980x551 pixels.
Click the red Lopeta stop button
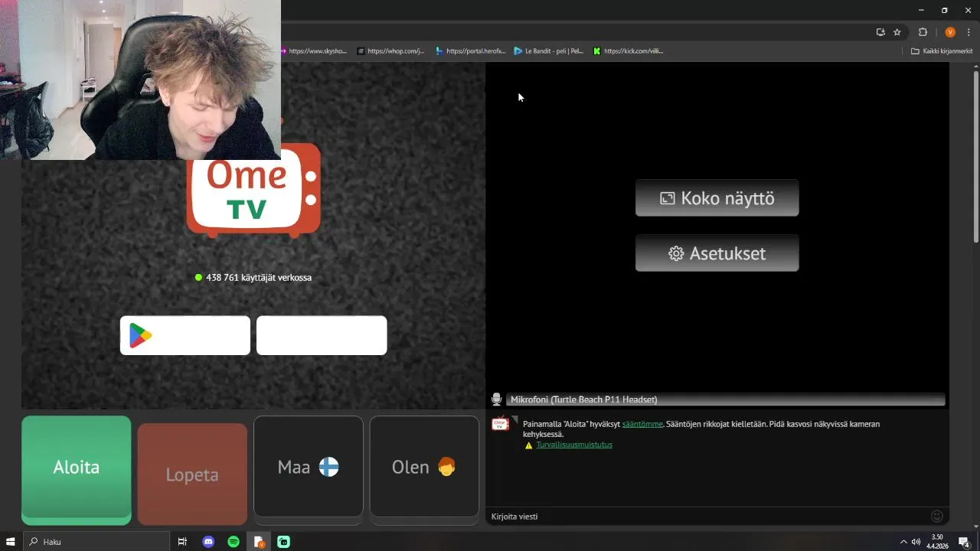(192, 474)
